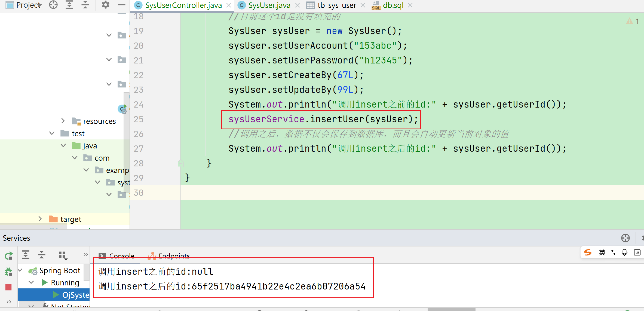Toggle Sogou soft keyboard icon
The image size is (644, 311).
tap(637, 252)
